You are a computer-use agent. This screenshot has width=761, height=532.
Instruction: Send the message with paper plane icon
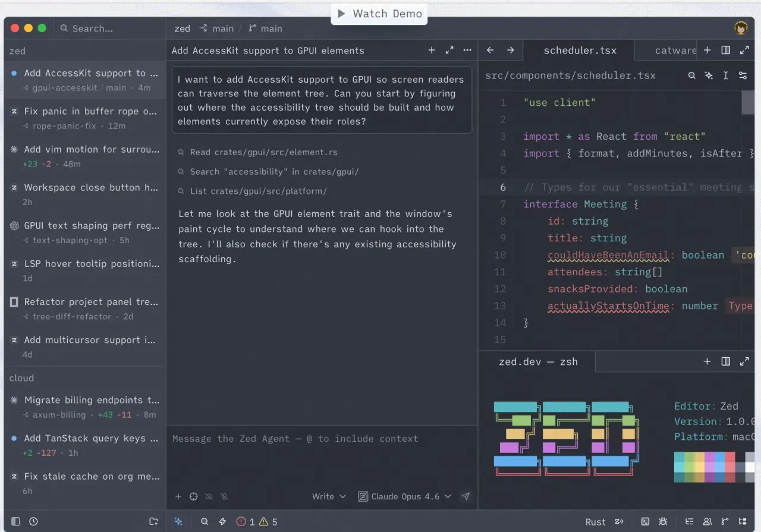pyautogui.click(x=466, y=496)
